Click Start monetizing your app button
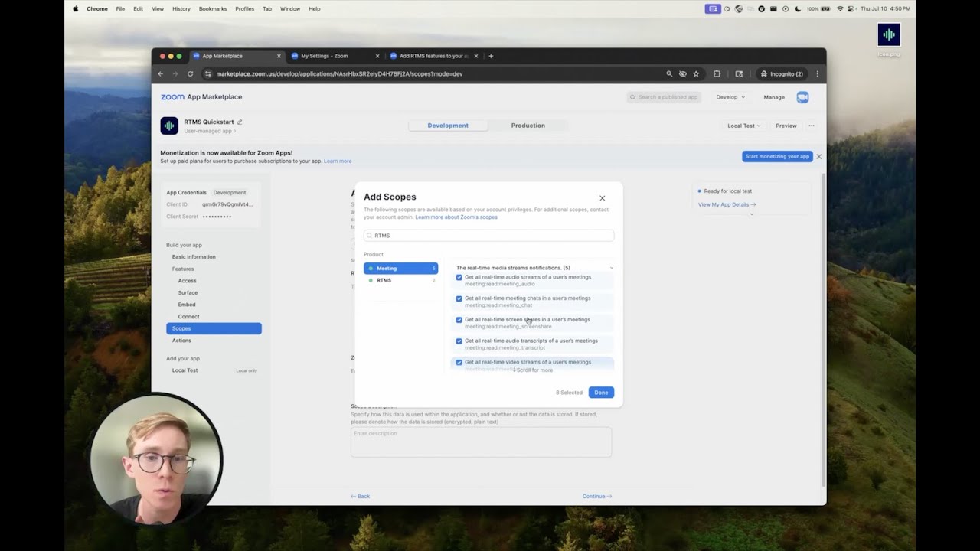This screenshot has height=551, width=980. pyautogui.click(x=777, y=156)
